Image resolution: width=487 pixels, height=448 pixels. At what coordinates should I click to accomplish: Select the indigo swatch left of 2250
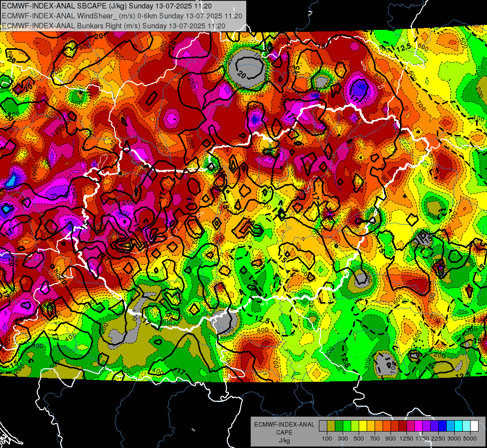pos(434,426)
